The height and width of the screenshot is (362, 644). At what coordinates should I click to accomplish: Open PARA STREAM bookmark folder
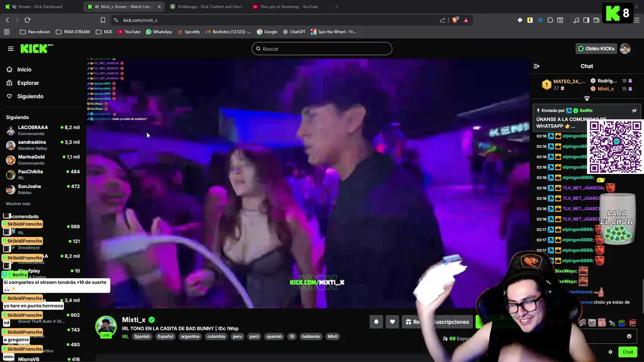[x=73, y=32]
